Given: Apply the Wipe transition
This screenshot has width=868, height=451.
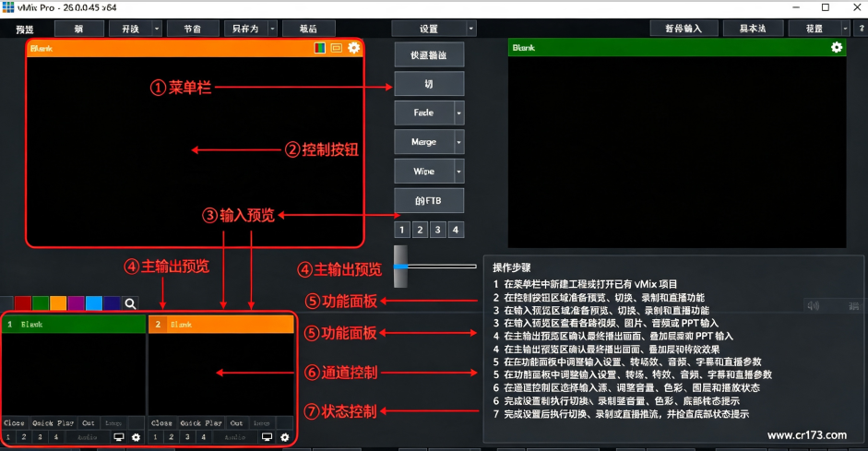Looking at the screenshot, I should click(x=424, y=172).
